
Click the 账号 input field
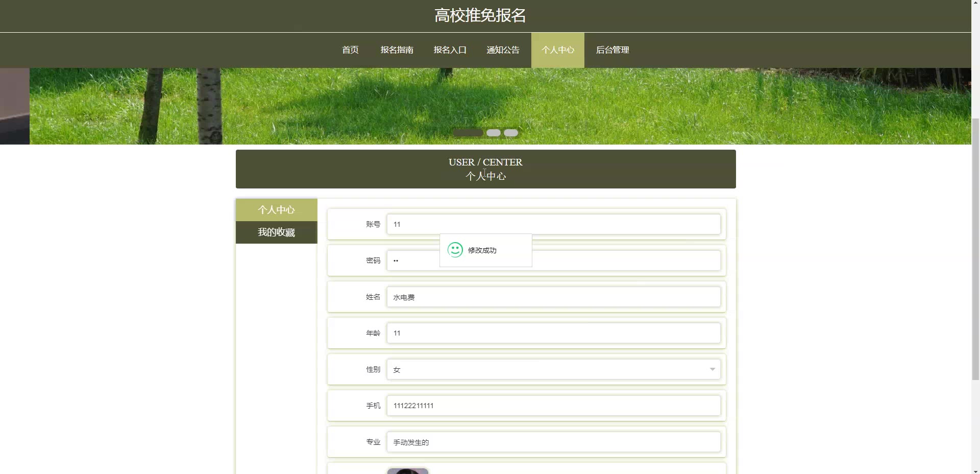tap(553, 224)
